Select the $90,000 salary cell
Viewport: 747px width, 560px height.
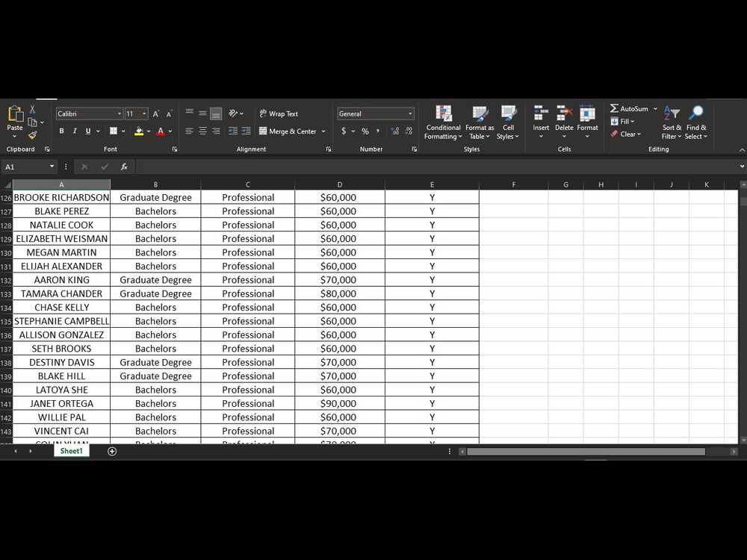tap(340, 404)
